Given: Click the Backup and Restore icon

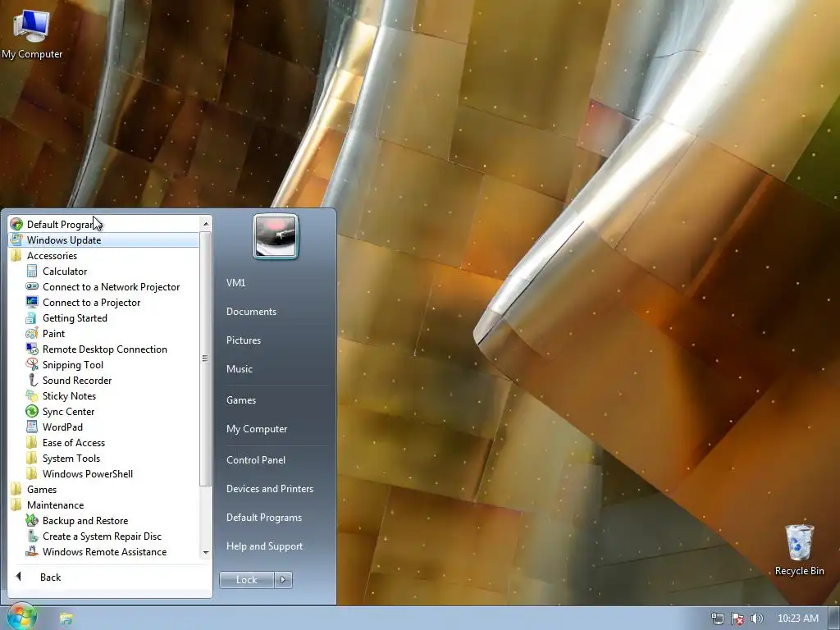Looking at the screenshot, I should point(32,520).
